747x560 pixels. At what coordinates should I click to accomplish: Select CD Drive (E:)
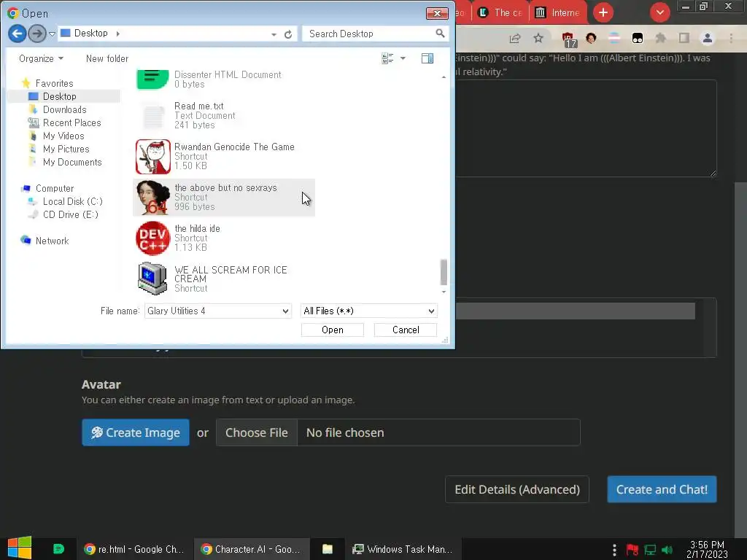[x=71, y=215]
